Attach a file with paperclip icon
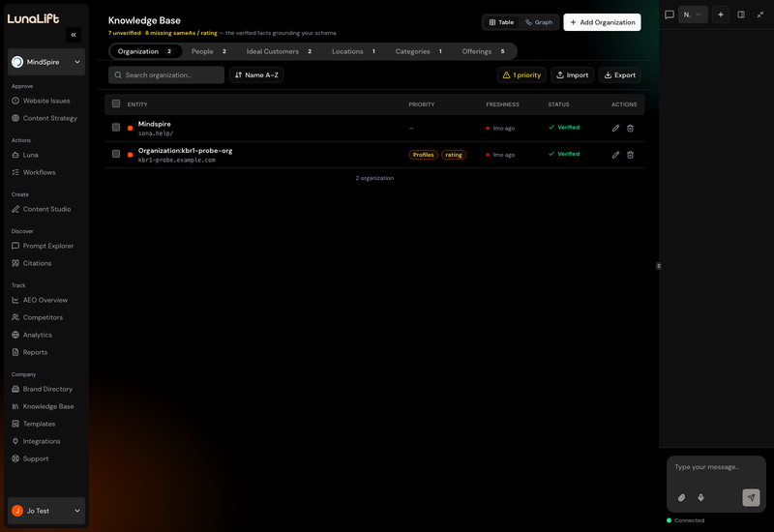774x532 pixels. (x=682, y=497)
